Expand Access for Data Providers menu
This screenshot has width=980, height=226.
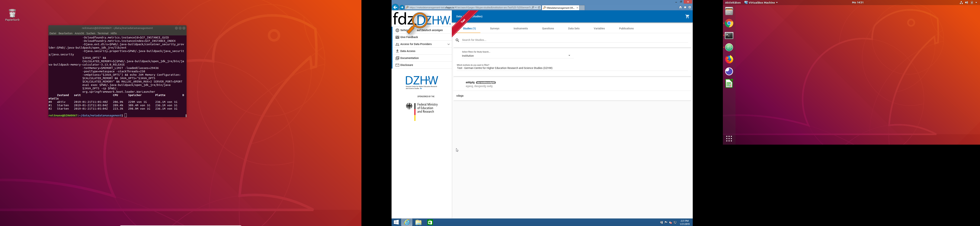422,44
